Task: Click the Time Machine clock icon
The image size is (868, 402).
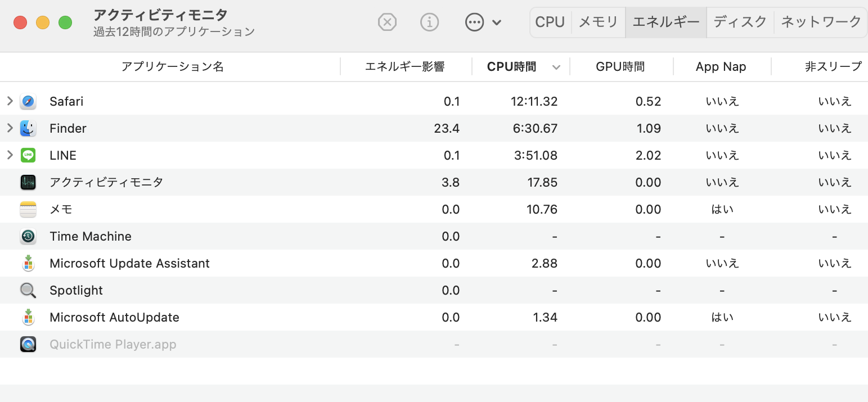Action: (28, 237)
